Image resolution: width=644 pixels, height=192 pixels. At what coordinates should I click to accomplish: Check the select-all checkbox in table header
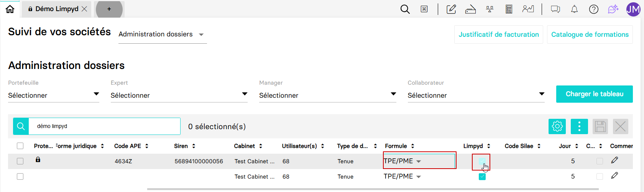[x=20, y=146]
